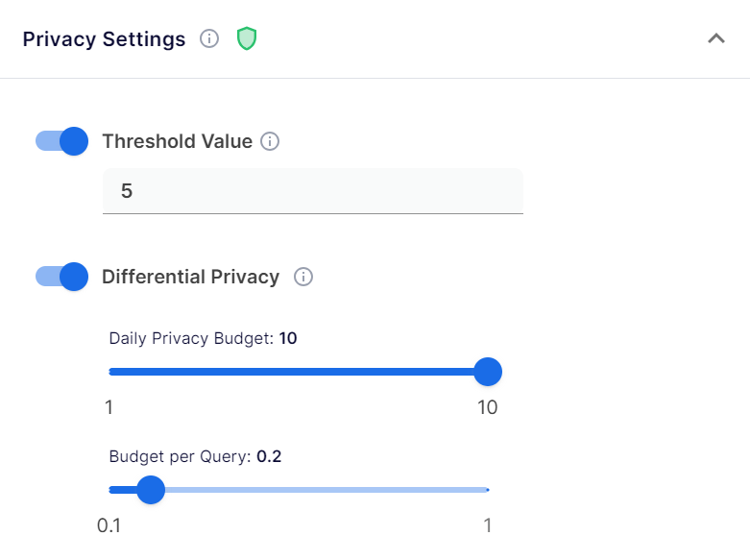Click the Budget per Query label
This screenshot has height=560, width=750.
(x=195, y=456)
